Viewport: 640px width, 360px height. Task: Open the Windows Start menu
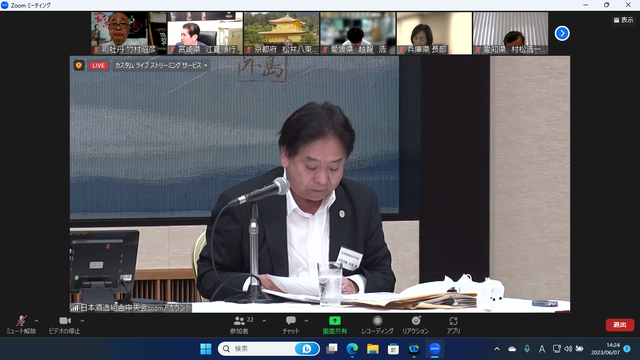206,349
